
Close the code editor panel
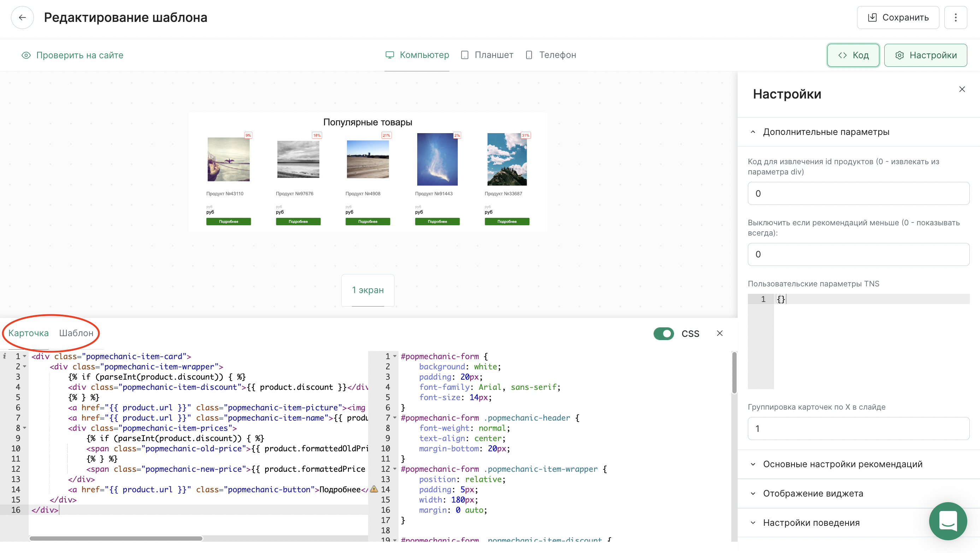[x=719, y=333]
